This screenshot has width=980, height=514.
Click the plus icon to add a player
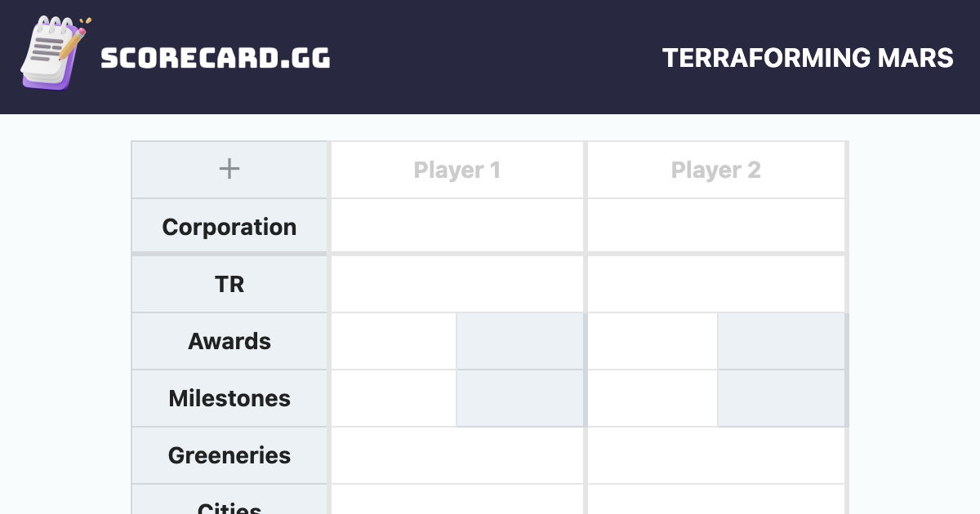[x=229, y=169]
